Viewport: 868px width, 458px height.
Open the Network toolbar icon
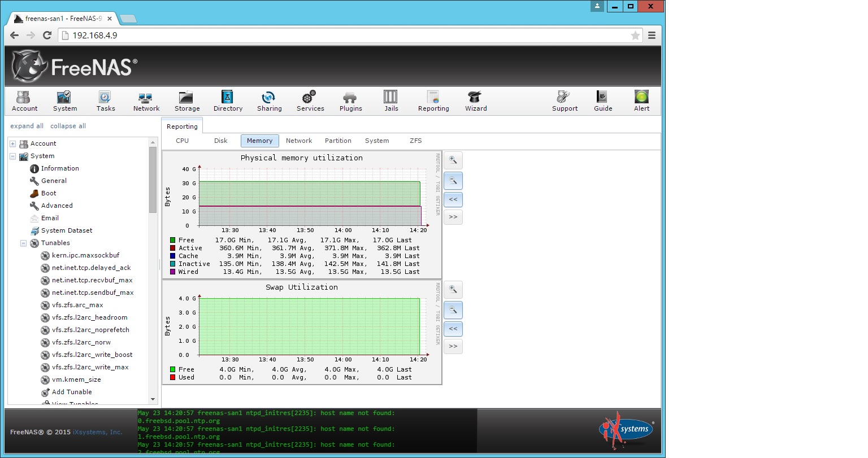[146, 101]
